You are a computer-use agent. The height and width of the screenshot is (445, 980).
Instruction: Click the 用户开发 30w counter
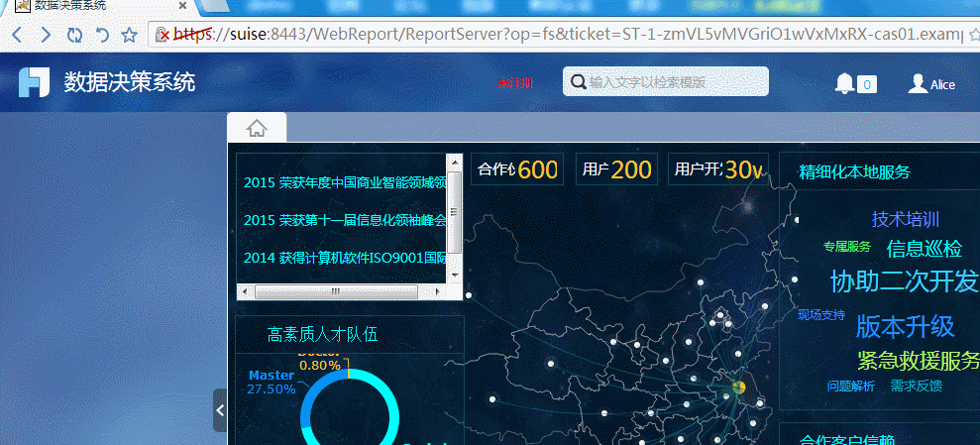pyautogui.click(x=718, y=169)
